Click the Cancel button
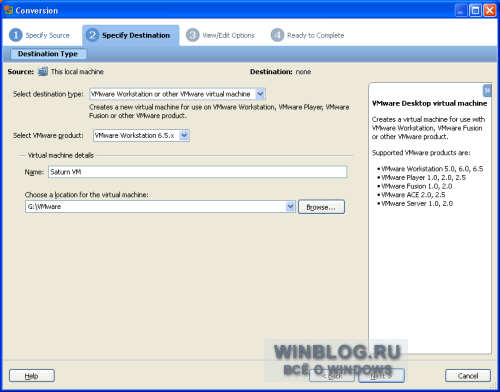The image size is (500, 392). pos(468,376)
